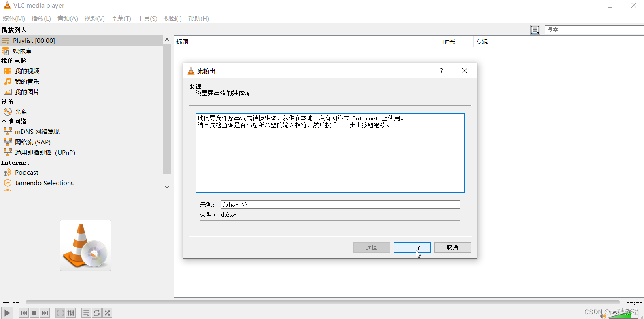
Task: Adjust the volume slider
Action: 623,314
